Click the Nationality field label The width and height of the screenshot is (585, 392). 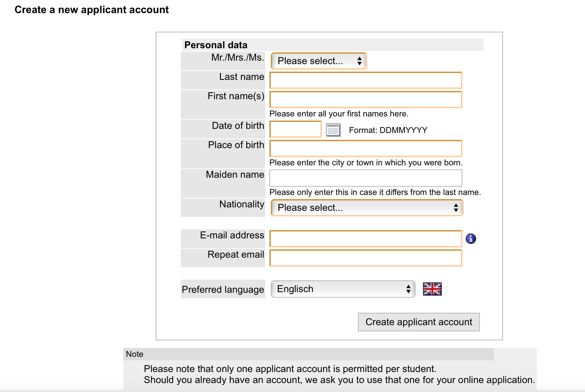point(242,204)
